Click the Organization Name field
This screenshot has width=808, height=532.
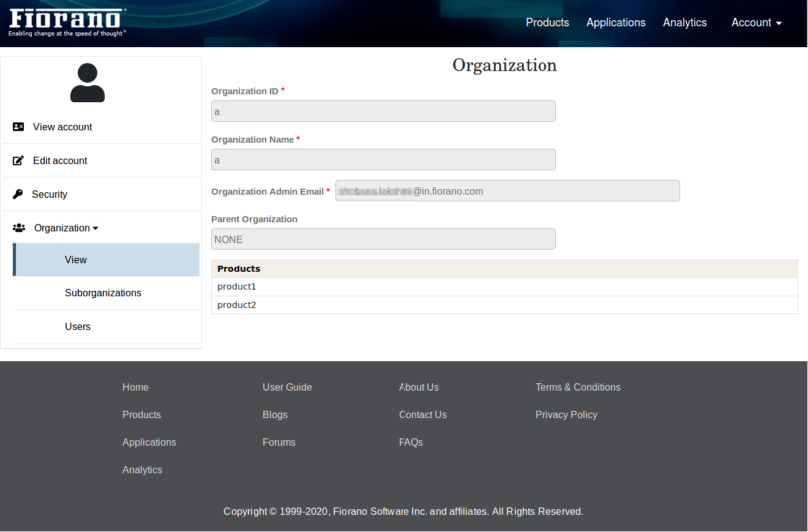383,160
